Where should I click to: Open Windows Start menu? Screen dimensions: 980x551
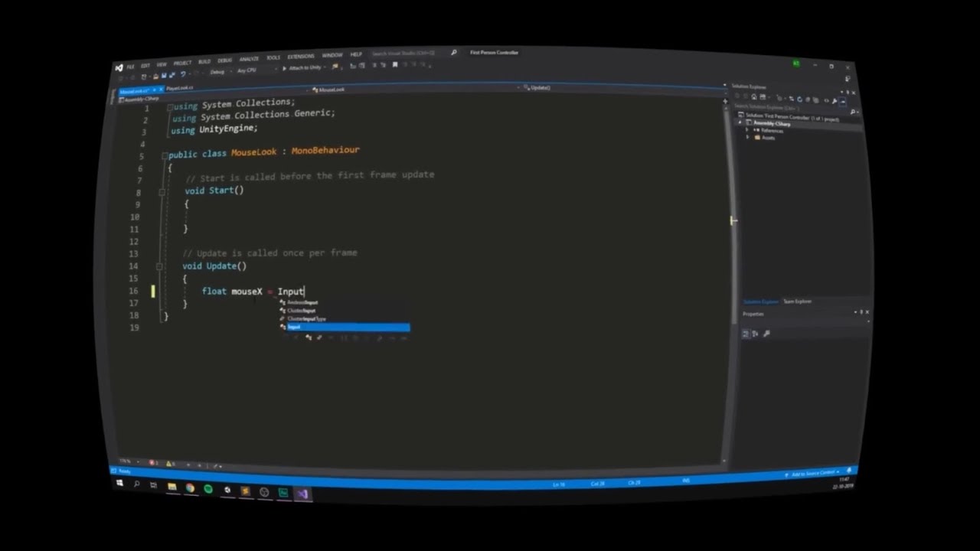[119, 483]
